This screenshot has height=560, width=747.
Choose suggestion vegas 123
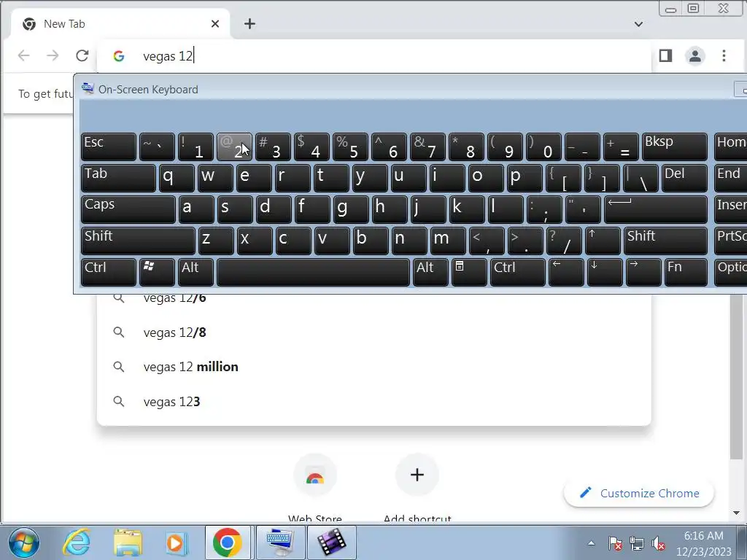tap(374, 402)
